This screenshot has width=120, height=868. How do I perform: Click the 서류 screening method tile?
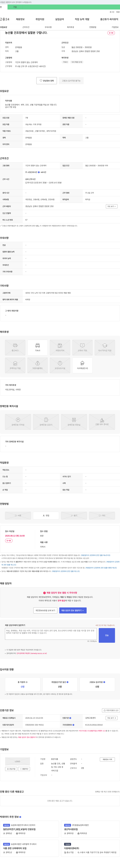pyautogui.click(x=18, y=515)
